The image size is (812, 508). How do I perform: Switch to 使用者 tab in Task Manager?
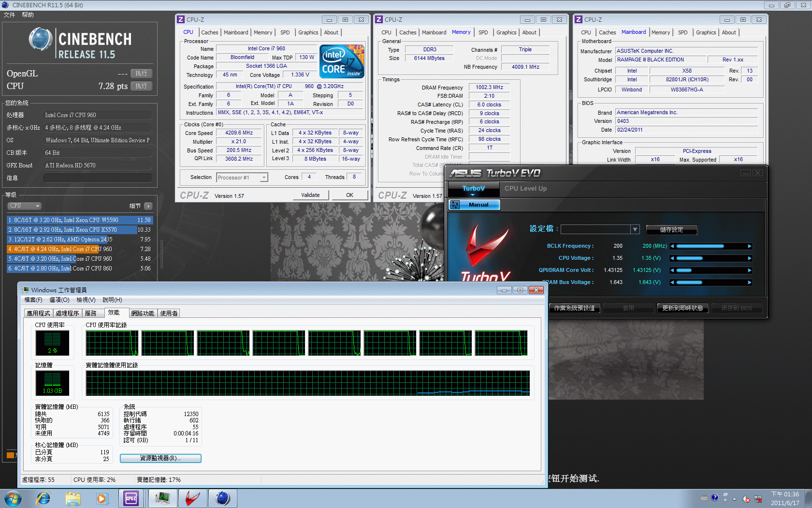[169, 314]
